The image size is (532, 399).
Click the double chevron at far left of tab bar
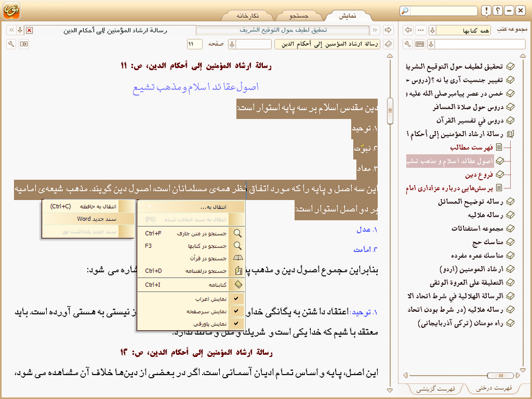coord(12,30)
